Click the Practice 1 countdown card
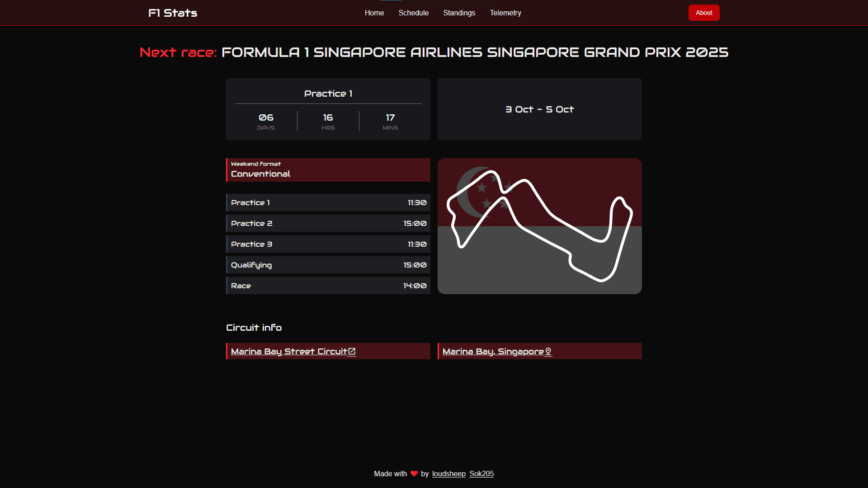This screenshot has height=488, width=868. [x=328, y=109]
